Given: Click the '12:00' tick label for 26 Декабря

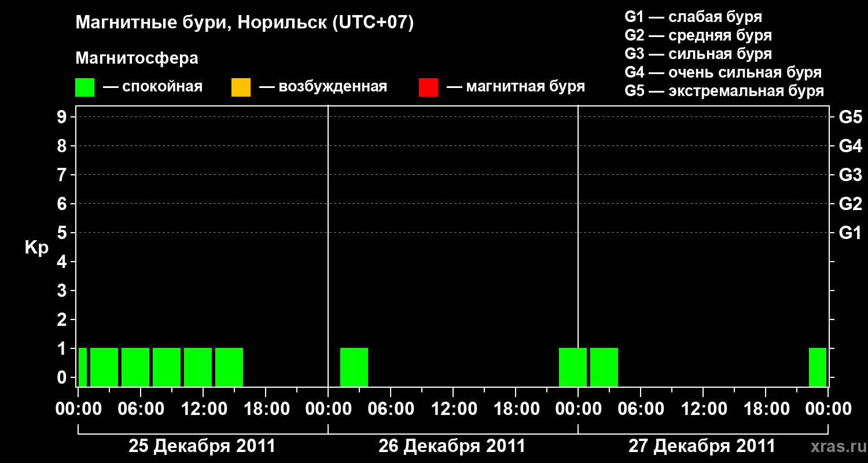Looking at the screenshot, I should 453,409.
